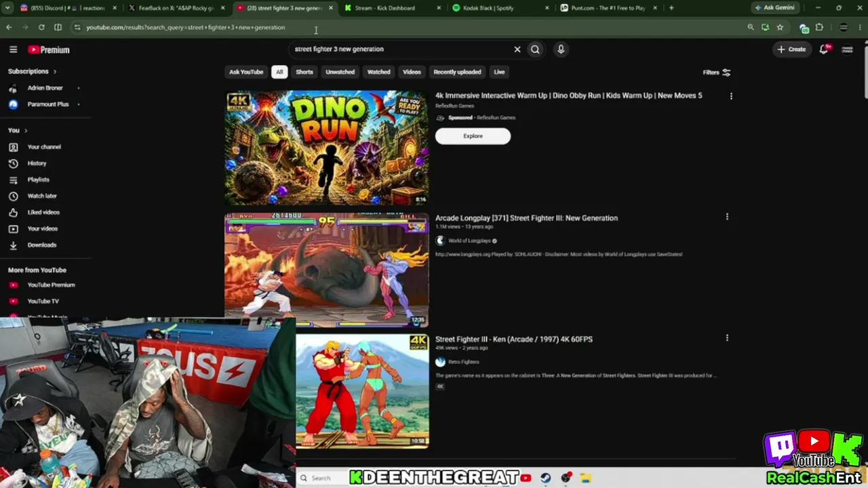Open the account avatar menu
868x488 pixels.
pos(847,49)
